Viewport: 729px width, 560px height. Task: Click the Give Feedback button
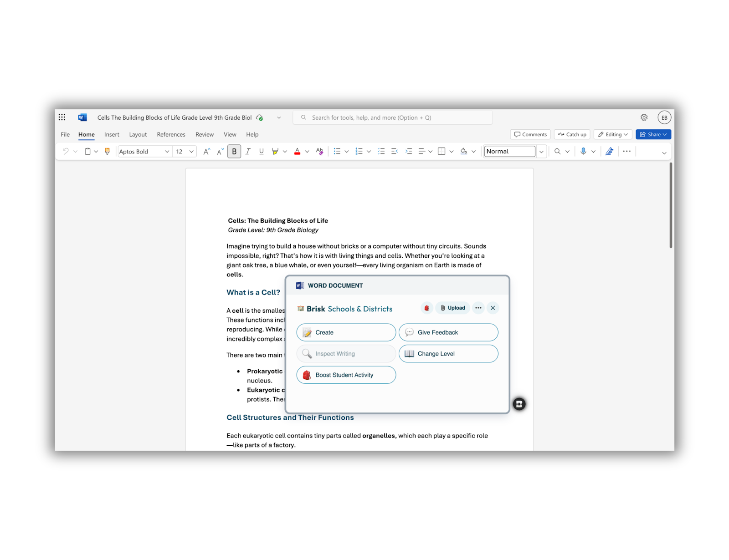pyautogui.click(x=448, y=332)
